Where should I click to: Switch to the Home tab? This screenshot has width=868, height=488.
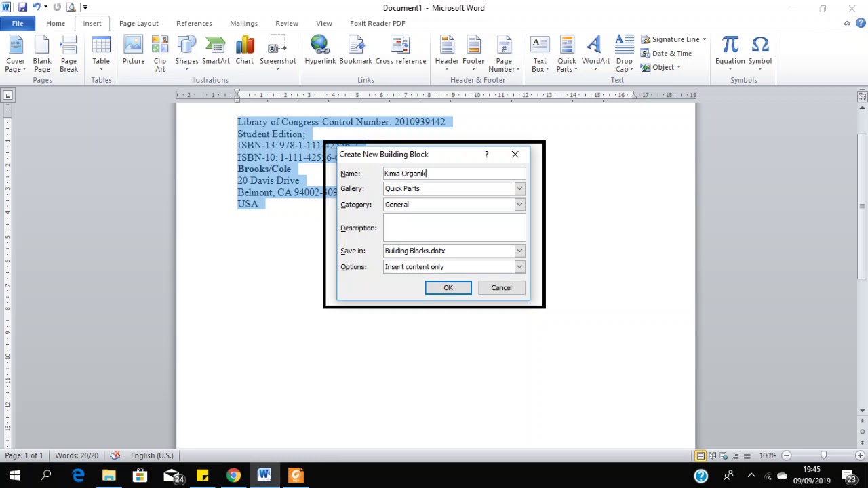point(56,24)
